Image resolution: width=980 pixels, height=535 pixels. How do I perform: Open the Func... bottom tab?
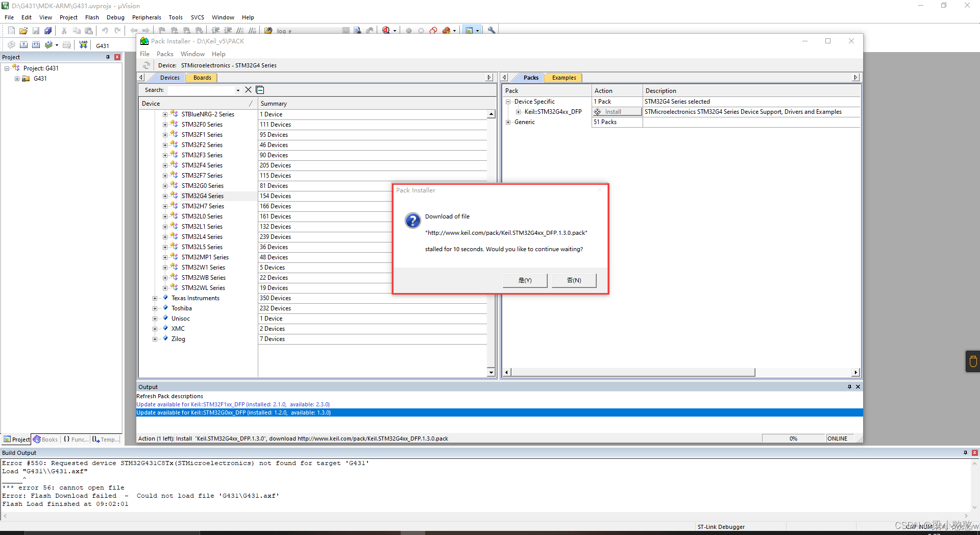click(76, 439)
